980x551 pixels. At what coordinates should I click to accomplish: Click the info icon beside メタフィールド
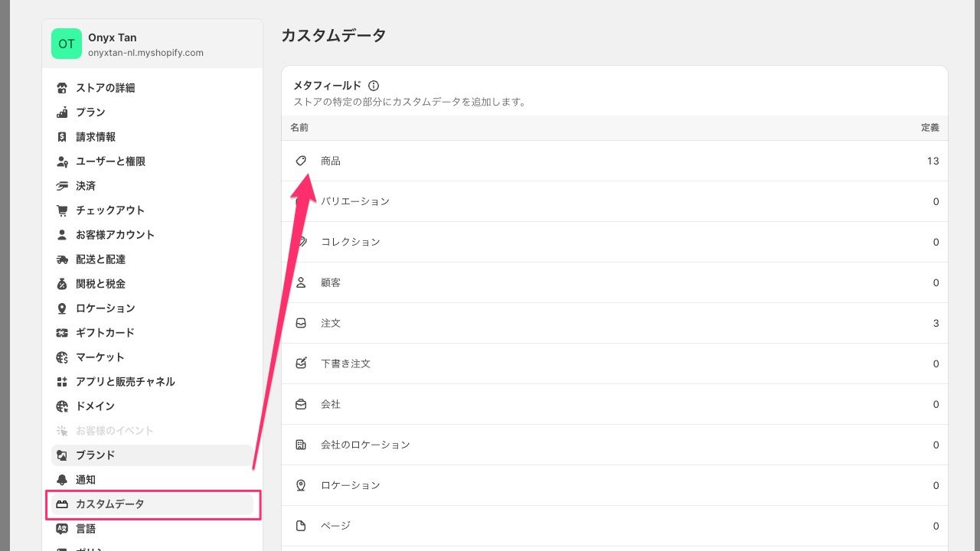pos(374,86)
